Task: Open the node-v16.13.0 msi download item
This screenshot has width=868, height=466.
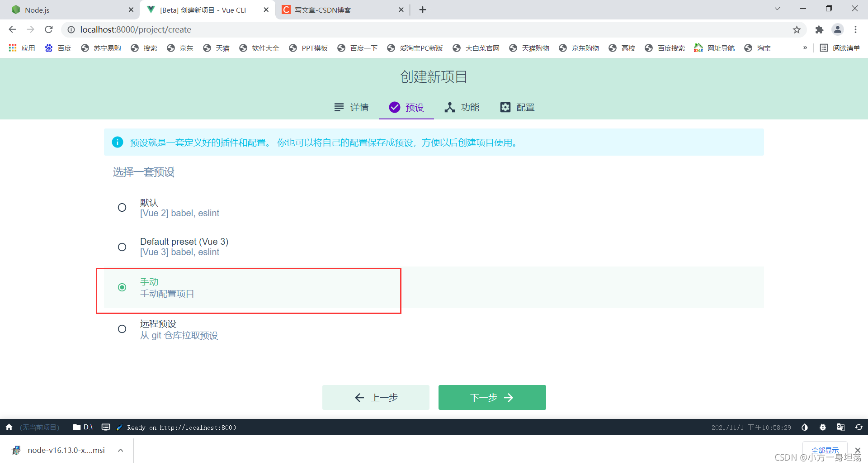Action: [x=59, y=450]
